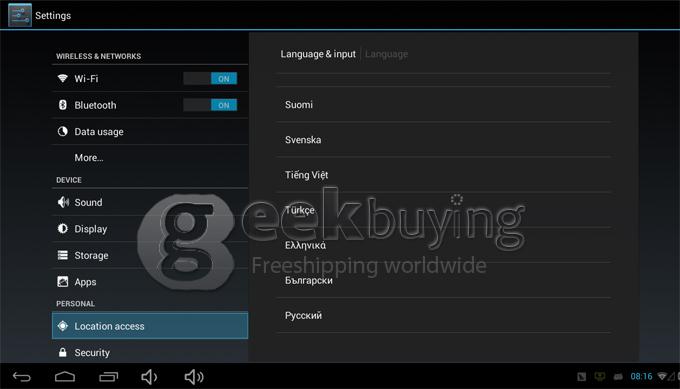Viewport: 680px width, 389px height.
Task: Choose Türkçe language
Action: click(444, 210)
